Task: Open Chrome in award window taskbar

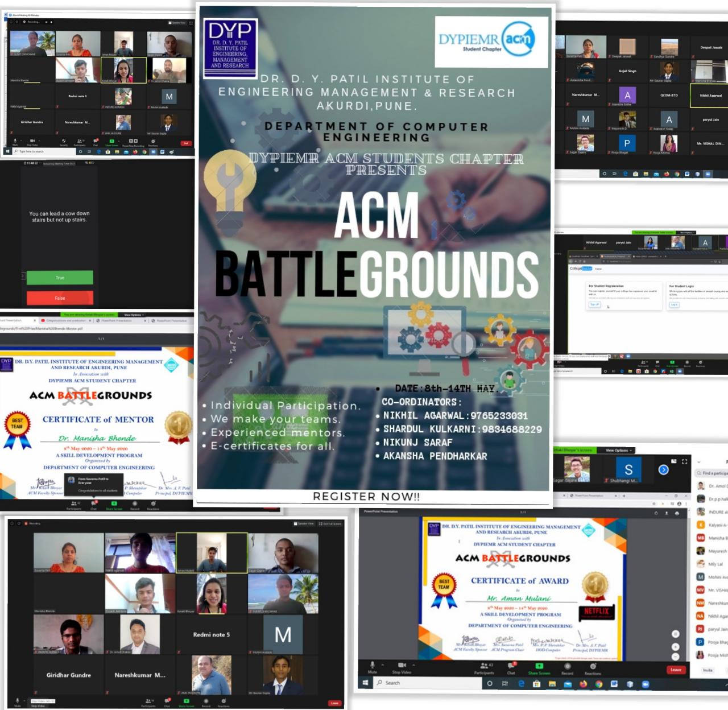Action: (599, 684)
